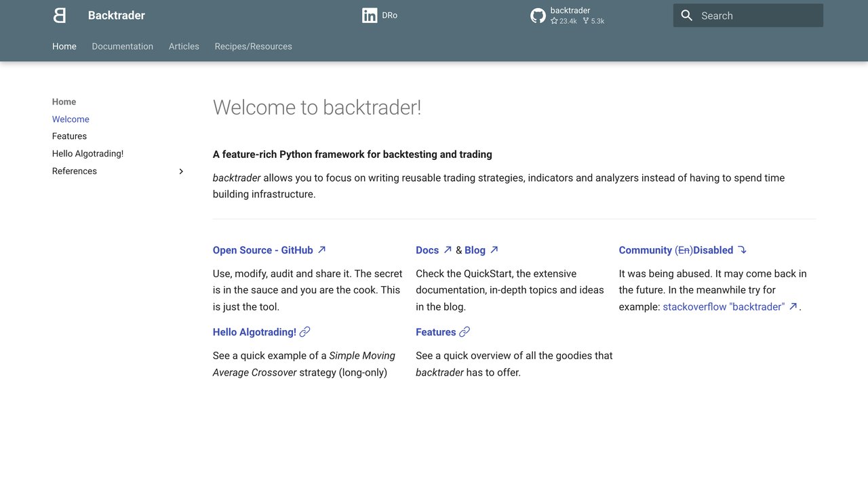
Task: Click the Backtrader site title
Action: (117, 15)
